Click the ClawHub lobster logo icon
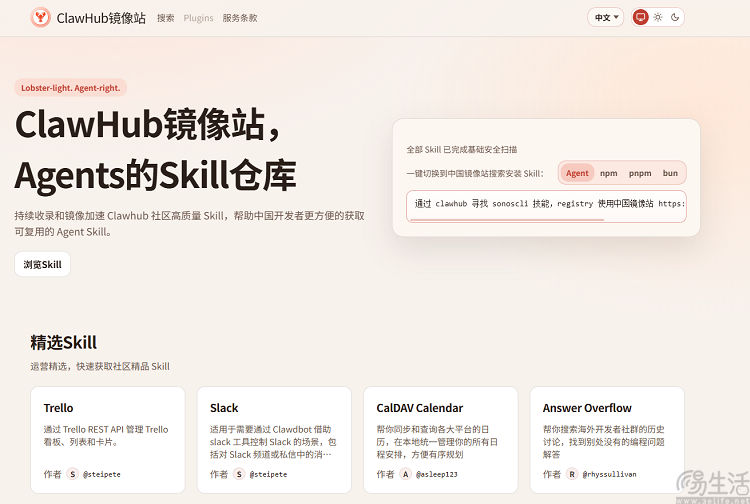Screen dimensions: 750x504 (x=41, y=18)
